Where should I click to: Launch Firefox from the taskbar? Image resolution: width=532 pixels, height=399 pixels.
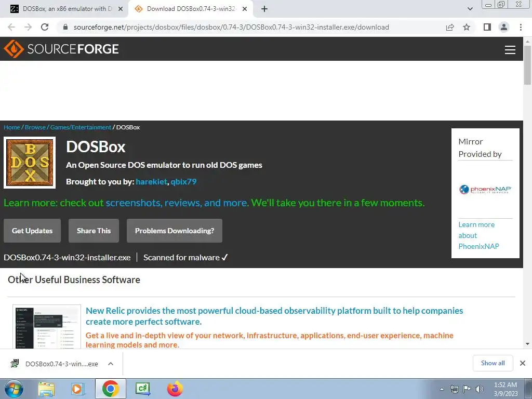tap(175, 389)
